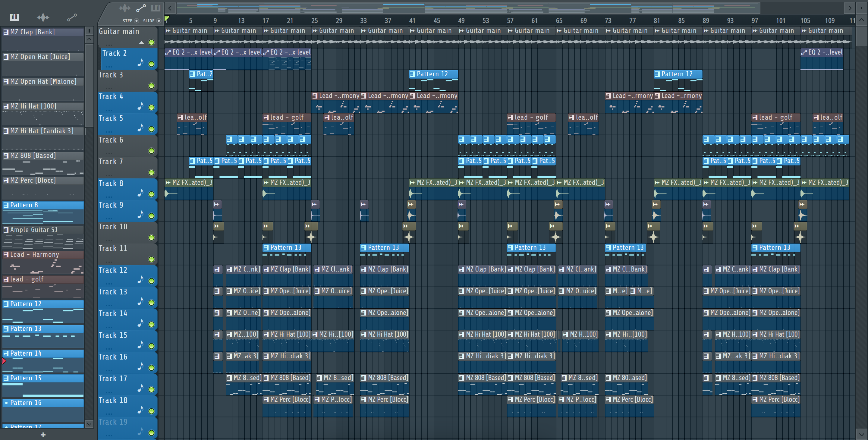Select automation clip focus icon in playlist header
The width and height of the screenshot is (868, 440).
pyautogui.click(x=141, y=8)
